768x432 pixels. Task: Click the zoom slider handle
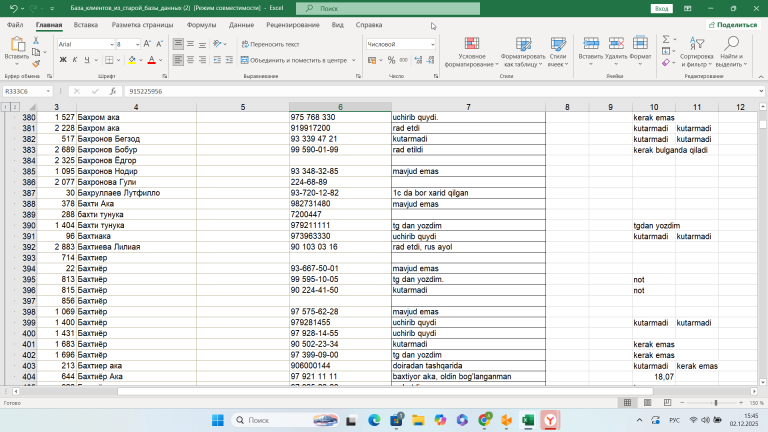716,403
